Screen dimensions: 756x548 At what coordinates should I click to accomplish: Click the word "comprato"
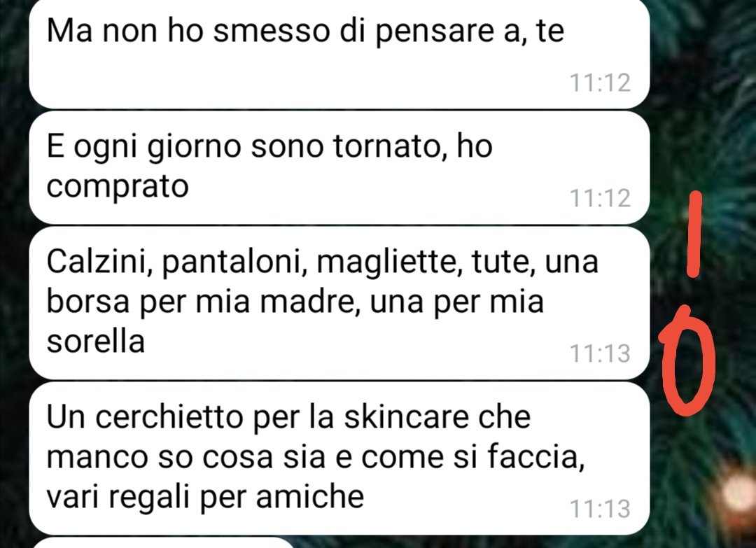pyautogui.click(x=117, y=188)
